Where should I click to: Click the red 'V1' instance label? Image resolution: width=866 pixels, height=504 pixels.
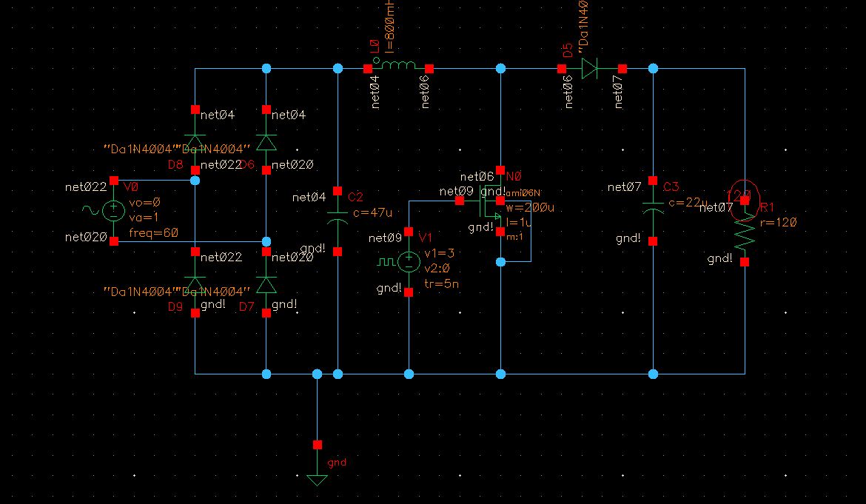pos(425,238)
